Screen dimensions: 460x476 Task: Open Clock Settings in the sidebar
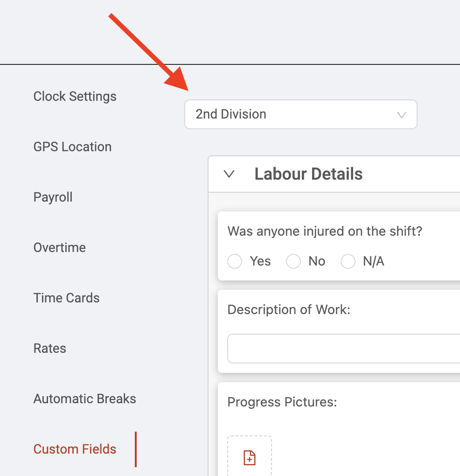[75, 97]
